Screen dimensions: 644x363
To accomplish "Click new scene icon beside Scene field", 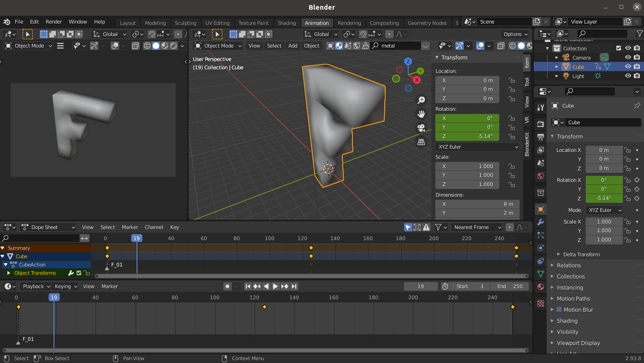I will [x=536, y=22].
